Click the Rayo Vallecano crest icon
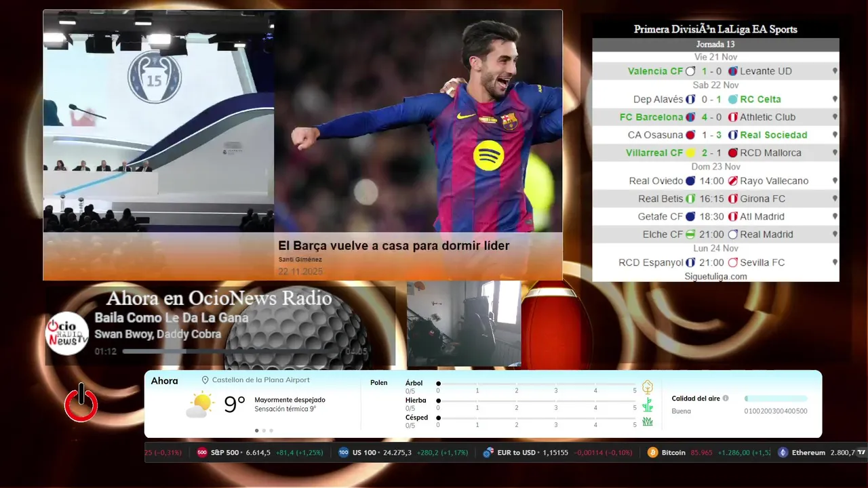Viewport: 868px width, 488px height. (733, 181)
